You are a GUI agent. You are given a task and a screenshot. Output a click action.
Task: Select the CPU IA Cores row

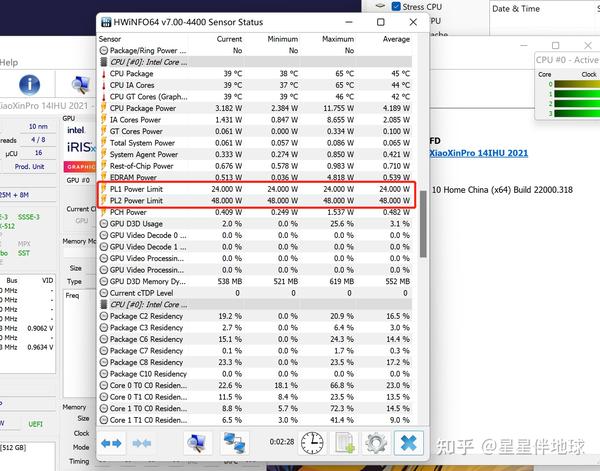(255, 85)
